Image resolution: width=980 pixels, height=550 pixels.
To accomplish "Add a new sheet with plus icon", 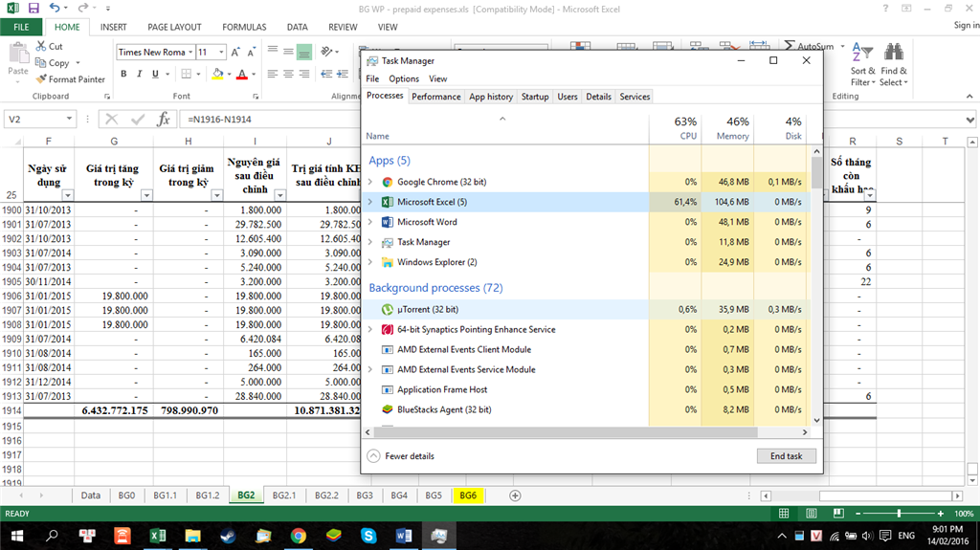I will click(515, 495).
